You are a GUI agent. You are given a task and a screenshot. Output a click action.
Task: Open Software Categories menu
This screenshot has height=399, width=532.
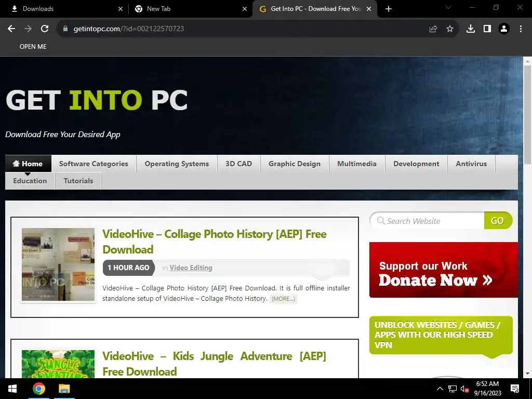point(94,164)
